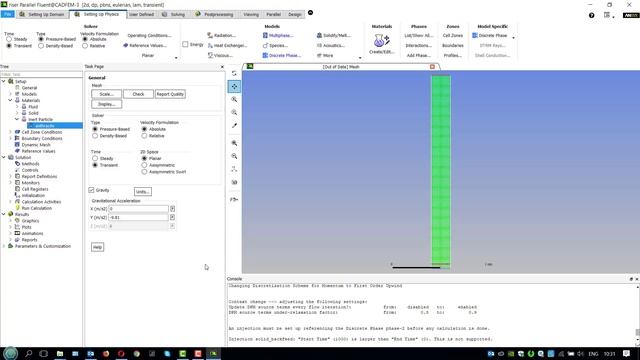
Task: Open the Discrete Phase model in Models group
Action: coord(282,56)
